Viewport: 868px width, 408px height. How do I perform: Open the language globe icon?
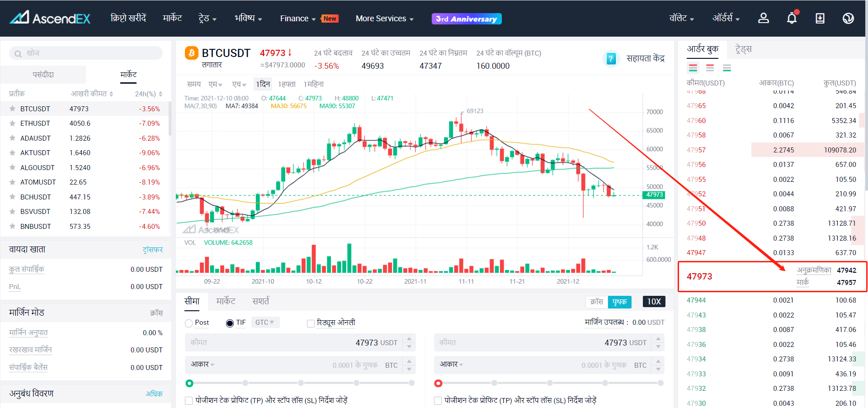click(x=849, y=18)
